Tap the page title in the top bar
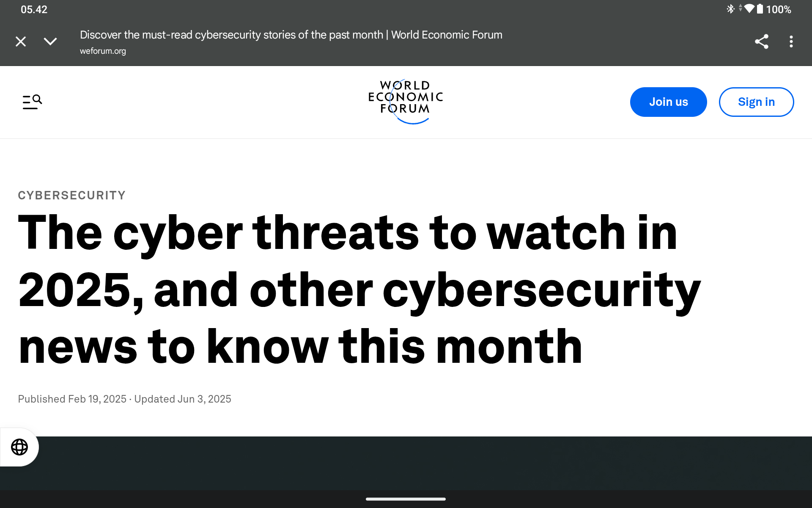This screenshot has width=812, height=508. pyautogui.click(x=291, y=35)
